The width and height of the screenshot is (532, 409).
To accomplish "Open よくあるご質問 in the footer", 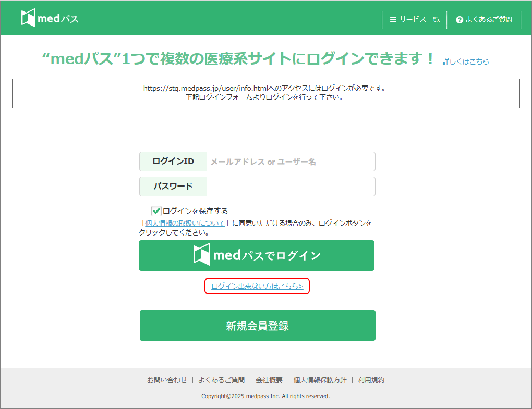I will (x=221, y=380).
